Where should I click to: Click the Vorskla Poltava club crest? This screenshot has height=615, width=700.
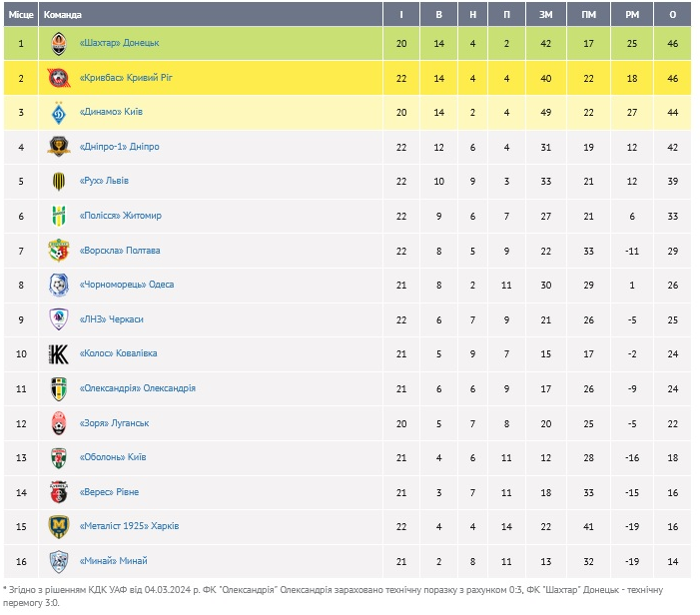click(x=59, y=251)
